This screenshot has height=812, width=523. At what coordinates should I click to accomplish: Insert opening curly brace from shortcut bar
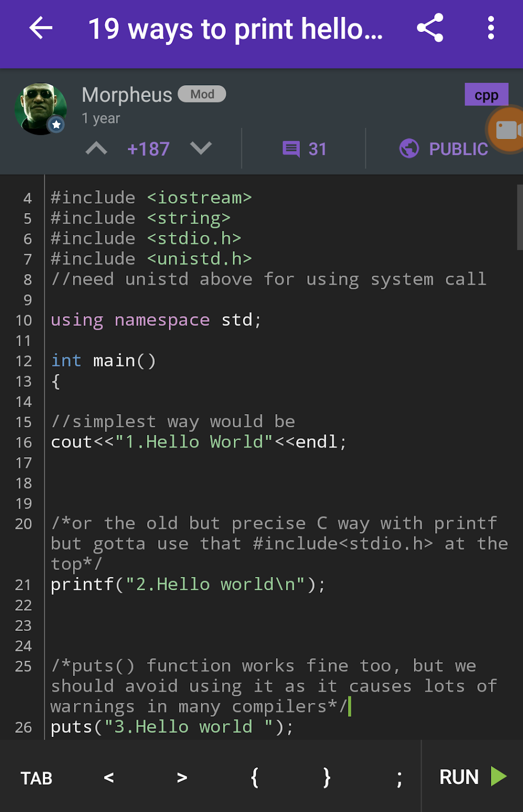click(255, 777)
